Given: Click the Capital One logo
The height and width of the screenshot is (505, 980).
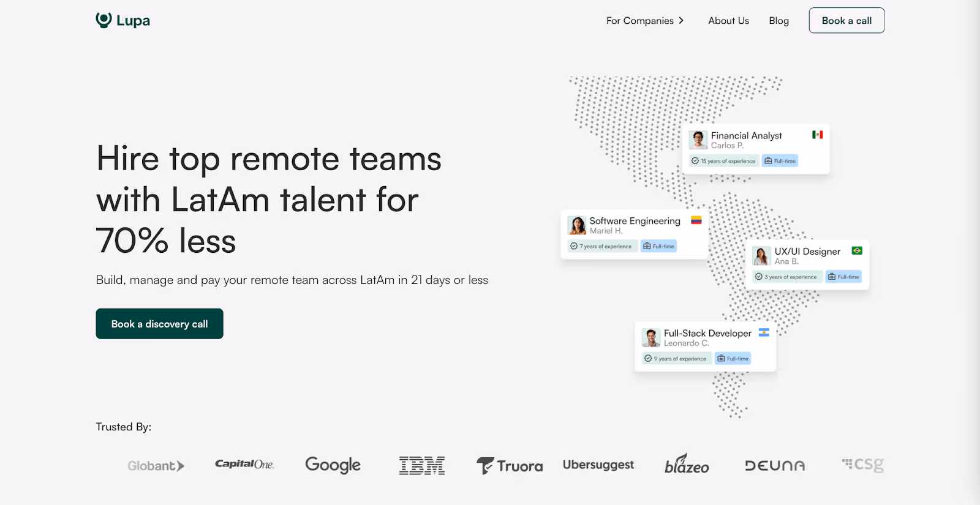Looking at the screenshot, I should tap(244, 464).
